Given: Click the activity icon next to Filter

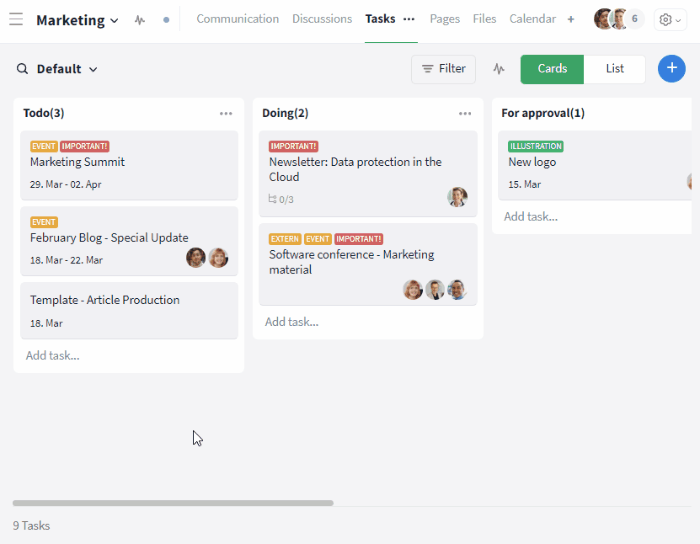Looking at the screenshot, I should coord(499,69).
